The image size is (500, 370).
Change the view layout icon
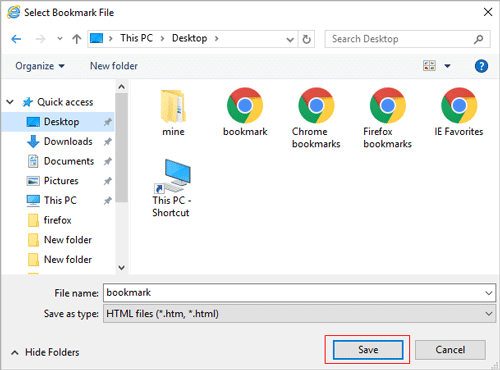point(429,66)
